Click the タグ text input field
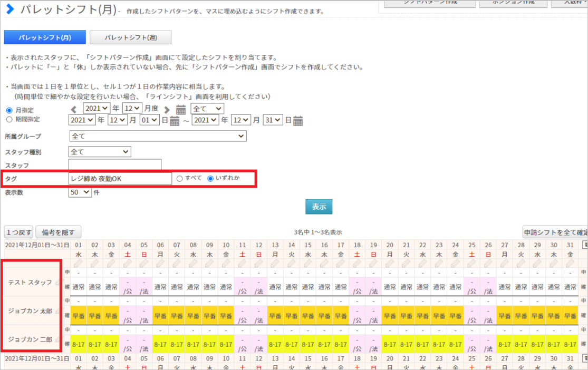The image size is (588, 370). coord(120,179)
